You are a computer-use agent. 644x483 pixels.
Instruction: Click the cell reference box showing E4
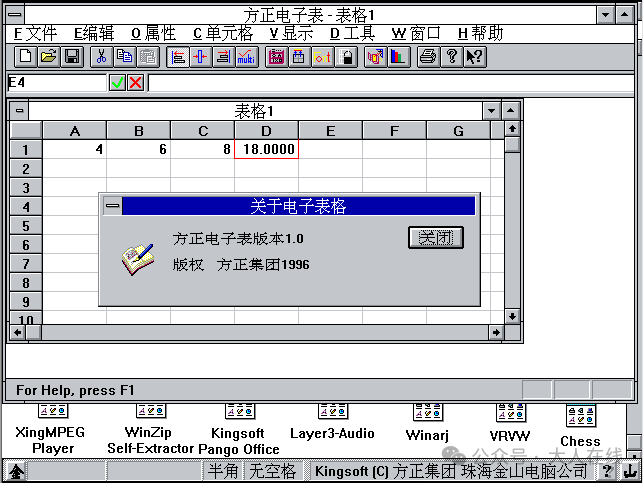click(57, 83)
